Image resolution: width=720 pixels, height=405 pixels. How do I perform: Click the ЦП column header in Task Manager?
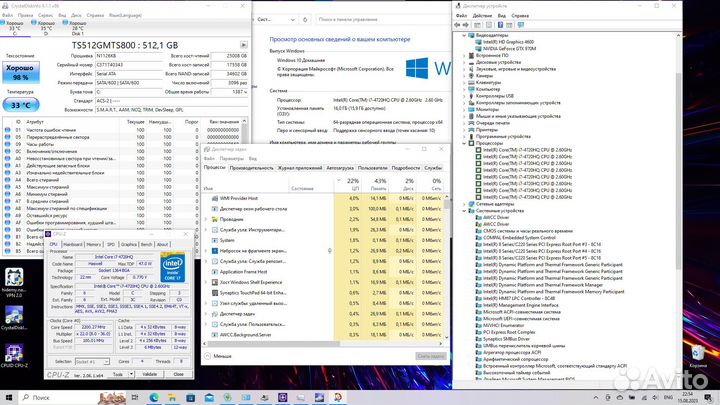[348, 185]
